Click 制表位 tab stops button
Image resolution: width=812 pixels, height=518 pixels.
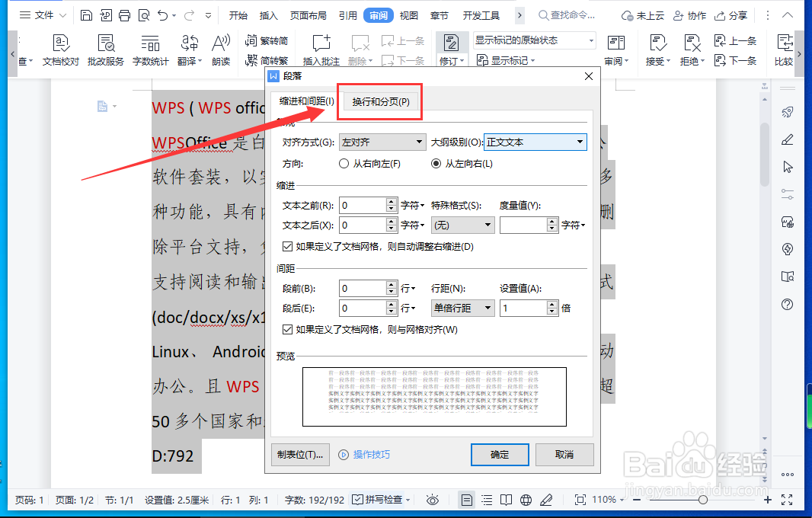[x=300, y=455]
